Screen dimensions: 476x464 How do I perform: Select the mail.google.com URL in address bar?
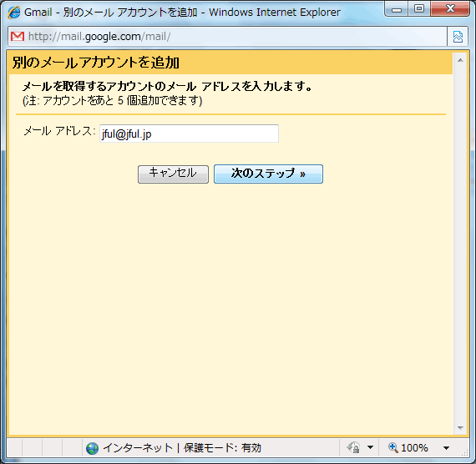click(x=99, y=37)
